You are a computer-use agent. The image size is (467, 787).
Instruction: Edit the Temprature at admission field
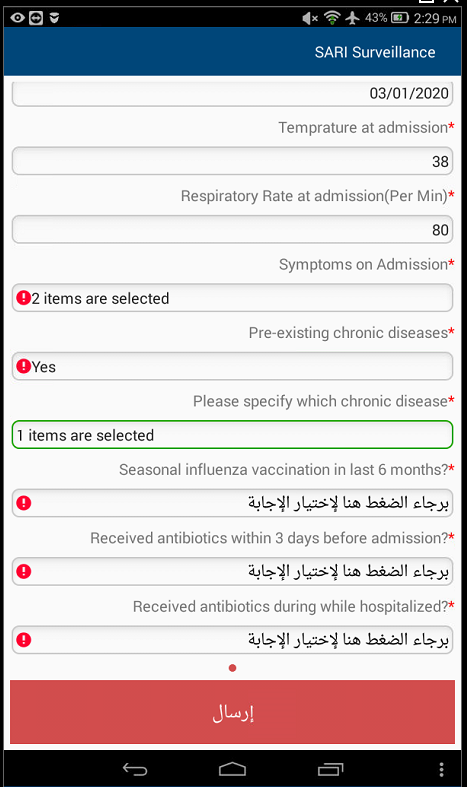[232, 161]
